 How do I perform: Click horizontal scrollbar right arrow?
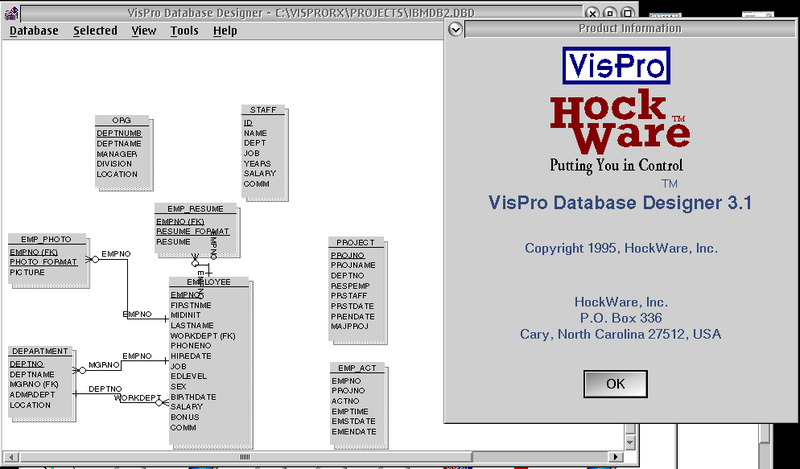click(615, 457)
